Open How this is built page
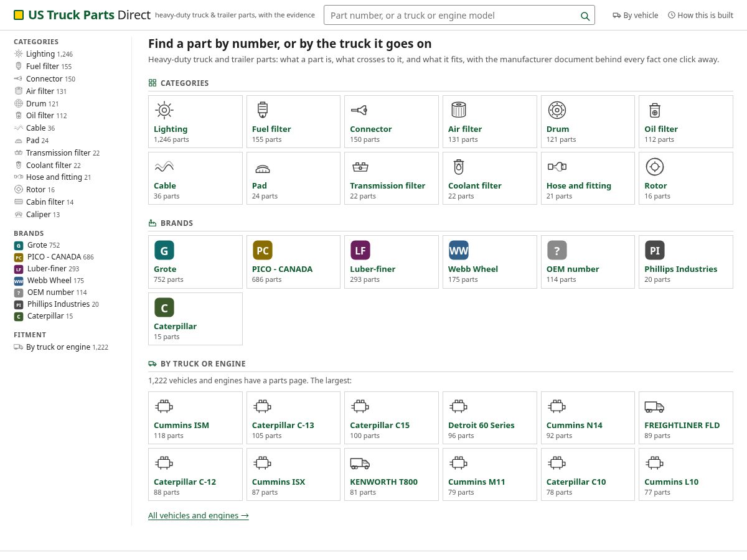 pyautogui.click(x=700, y=15)
